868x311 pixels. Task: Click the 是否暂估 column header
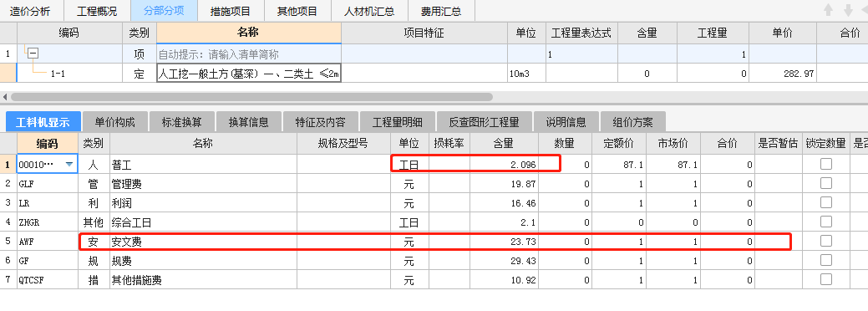point(778,144)
